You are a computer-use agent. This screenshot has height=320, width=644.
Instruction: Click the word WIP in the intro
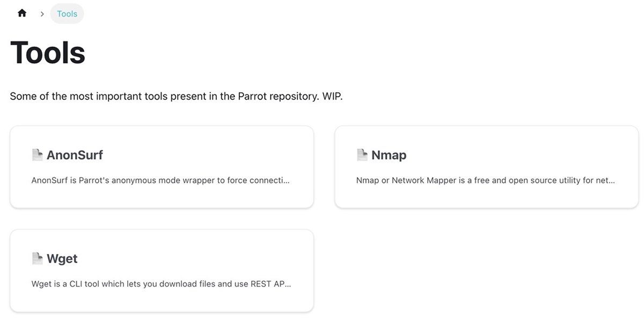click(x=331, y=97)
